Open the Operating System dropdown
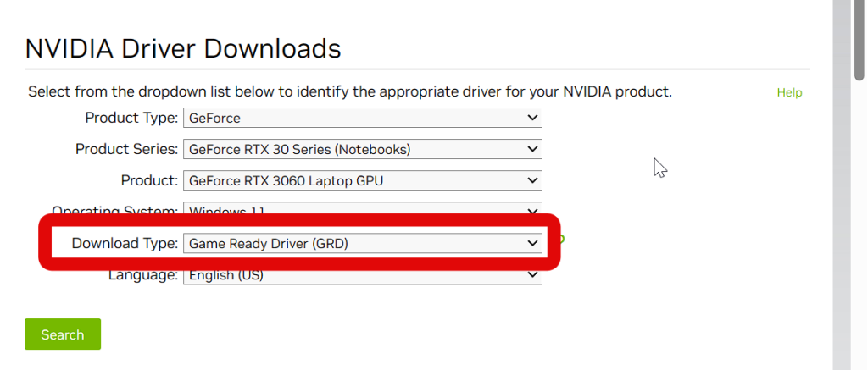 362,207
